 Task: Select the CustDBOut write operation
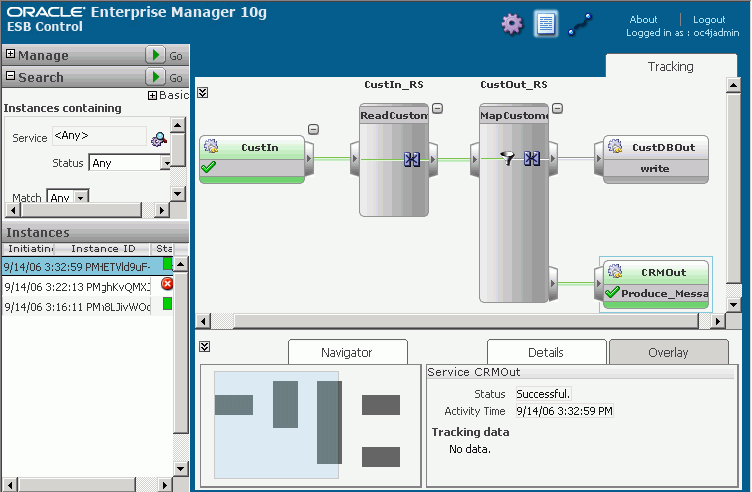655,168
